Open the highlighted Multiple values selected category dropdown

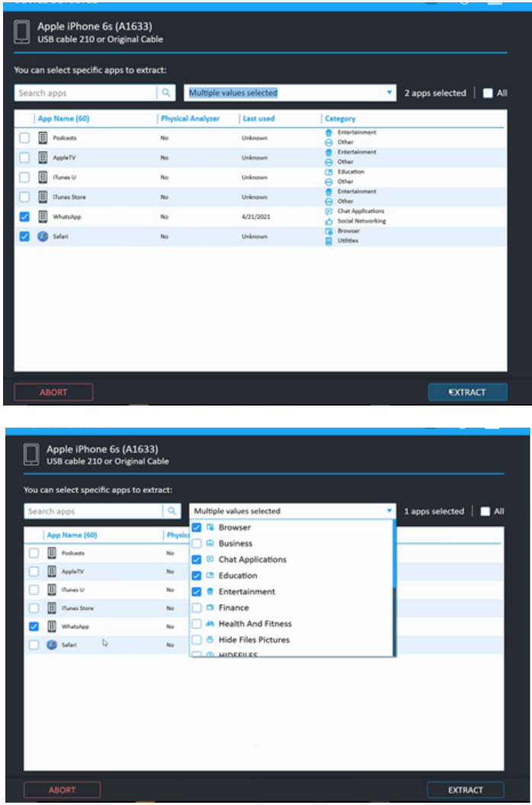pos(290,93)
